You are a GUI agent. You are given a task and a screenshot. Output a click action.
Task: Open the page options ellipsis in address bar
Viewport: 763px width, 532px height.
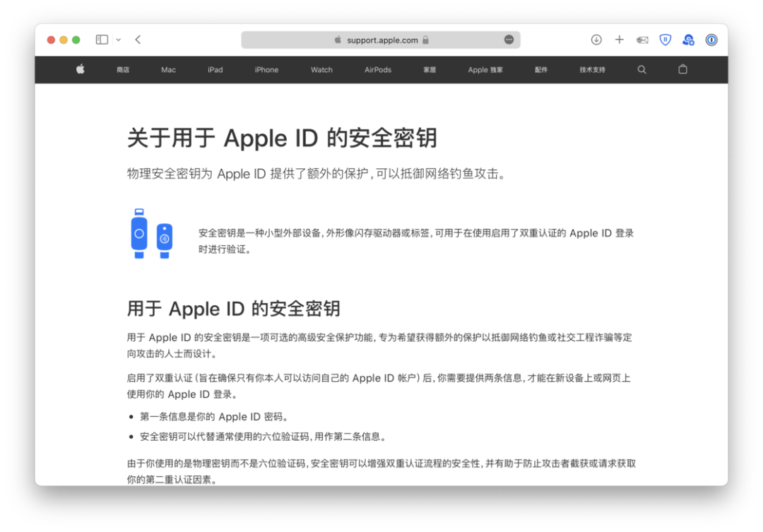click(509, 40)
